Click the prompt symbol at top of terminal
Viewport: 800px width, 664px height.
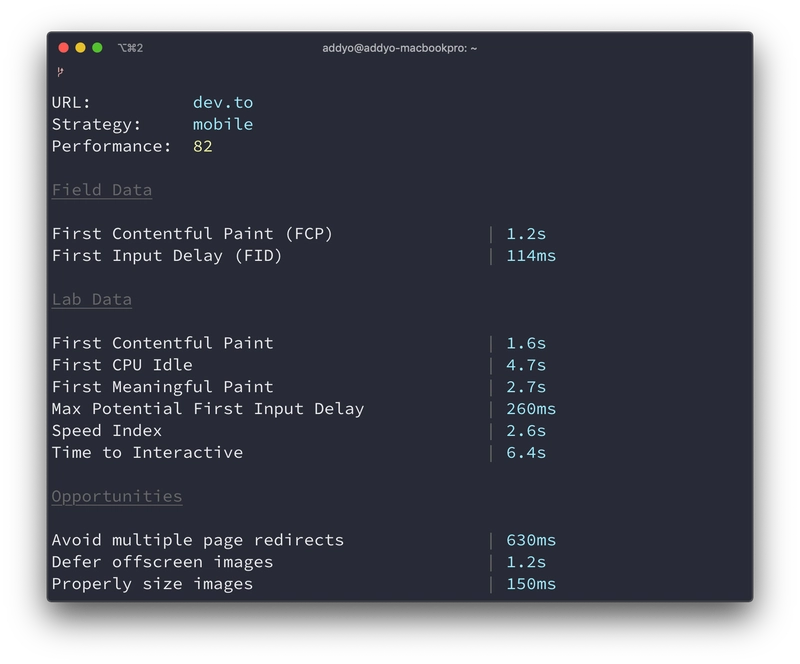pos(59,71)
